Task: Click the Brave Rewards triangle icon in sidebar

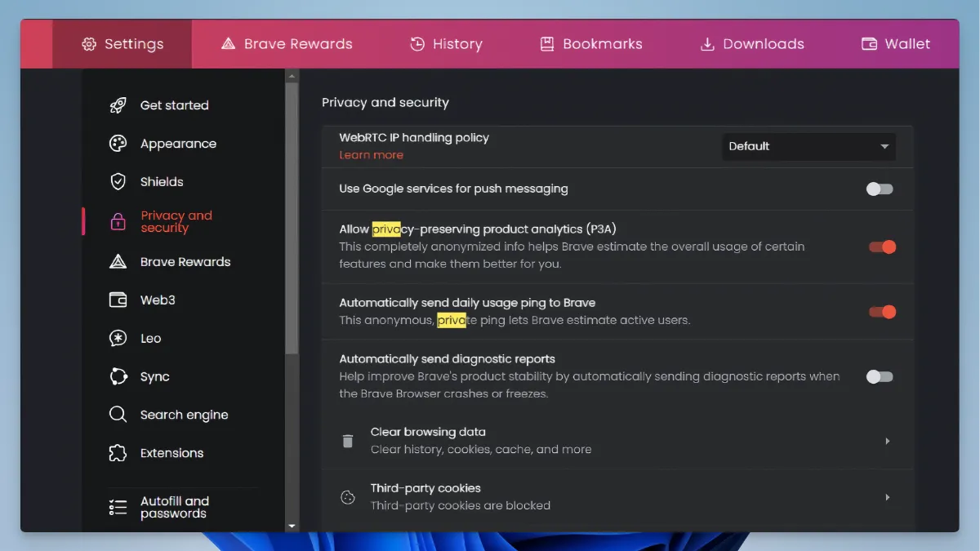Action: [118, 262]
